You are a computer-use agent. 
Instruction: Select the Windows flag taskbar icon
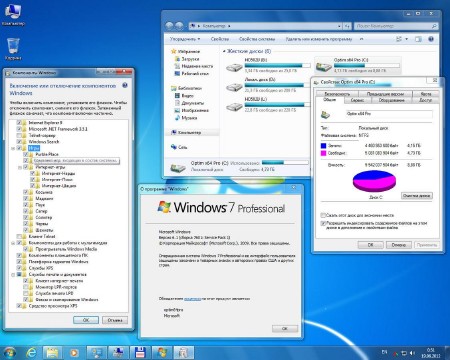[162, 352]
